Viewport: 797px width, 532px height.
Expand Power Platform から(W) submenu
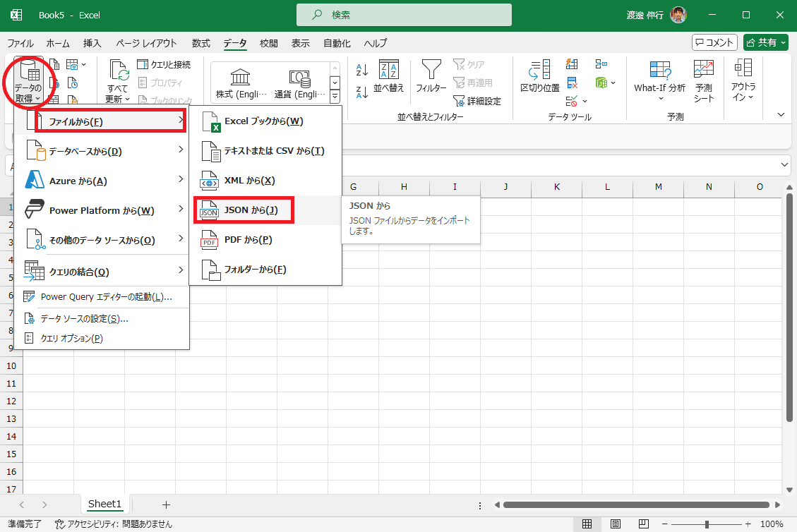102,210
